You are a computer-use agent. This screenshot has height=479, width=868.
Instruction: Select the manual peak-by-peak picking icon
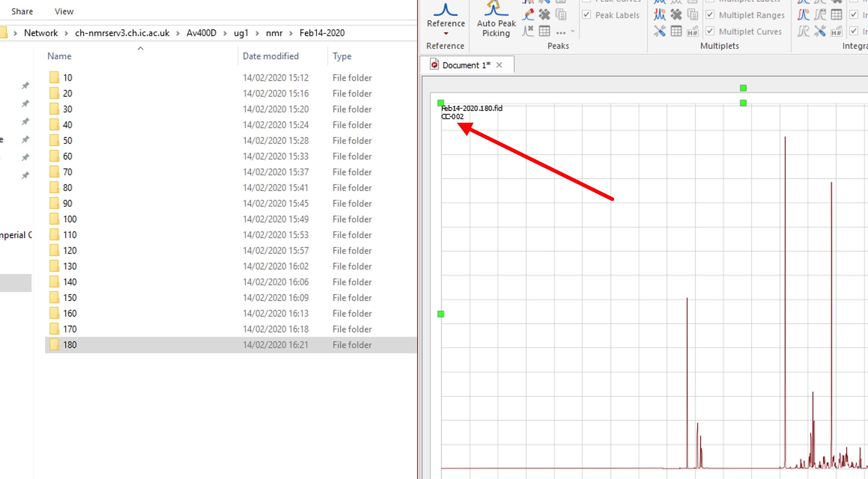528,15
